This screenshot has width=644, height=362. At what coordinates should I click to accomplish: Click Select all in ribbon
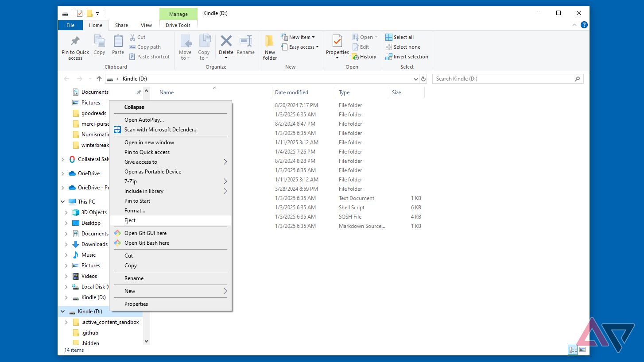(400, 37)
